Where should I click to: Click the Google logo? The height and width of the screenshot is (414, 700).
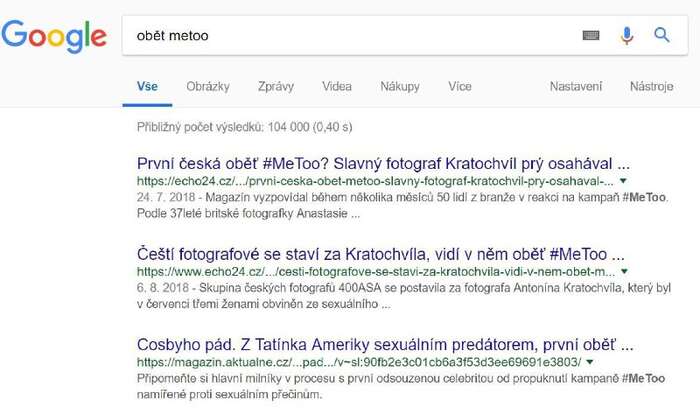coord(54,36)
